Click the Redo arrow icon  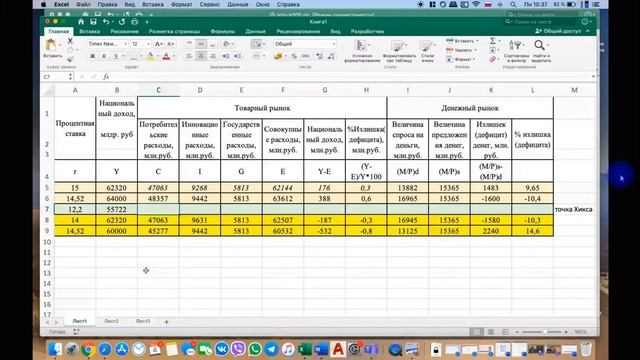point(122,22)
